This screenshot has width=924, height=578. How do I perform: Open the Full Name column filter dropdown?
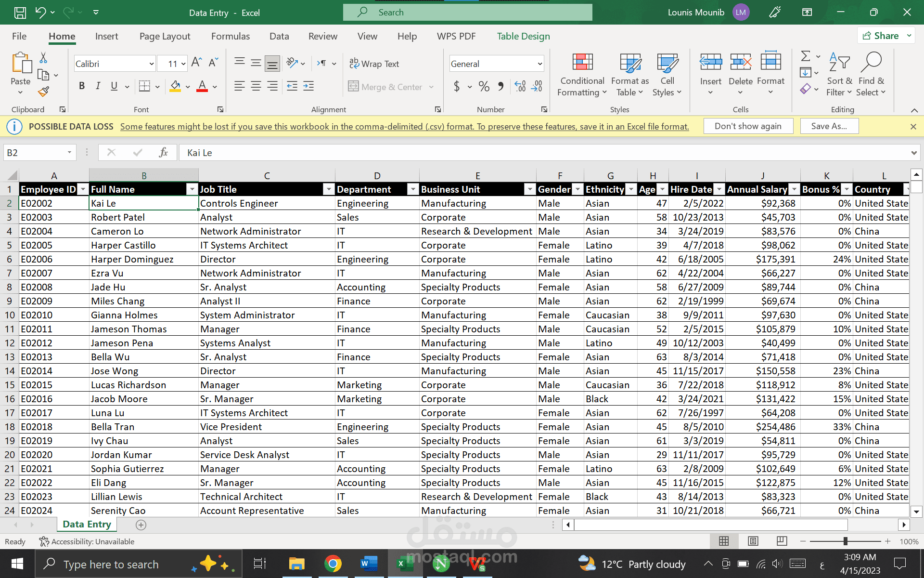pos(192,189)
